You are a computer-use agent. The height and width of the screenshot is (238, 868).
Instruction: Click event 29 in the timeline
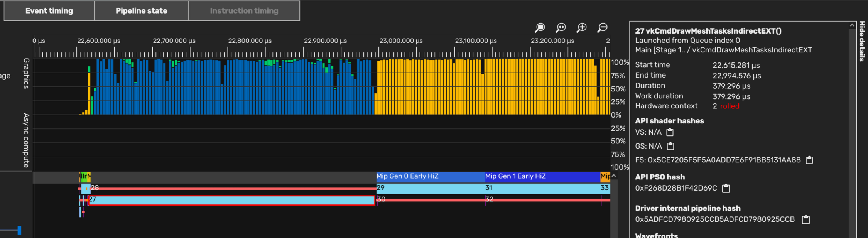(x=430, y=188)
